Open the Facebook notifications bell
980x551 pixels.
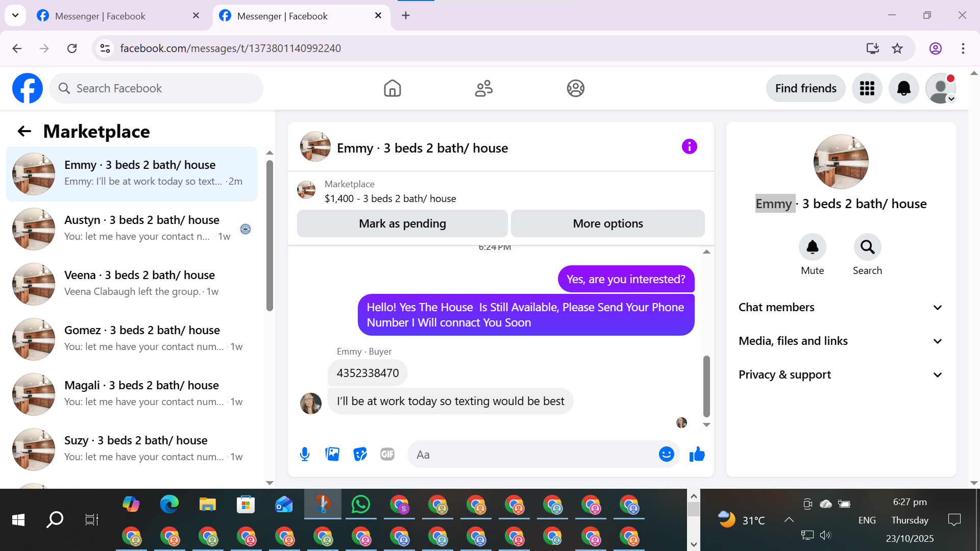[x=903, y=88]
